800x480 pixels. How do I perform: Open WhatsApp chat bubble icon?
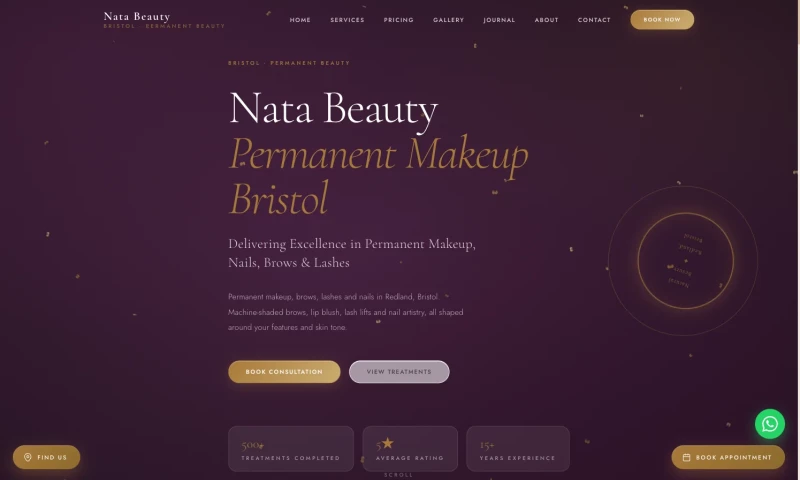[x=769, y=423]
